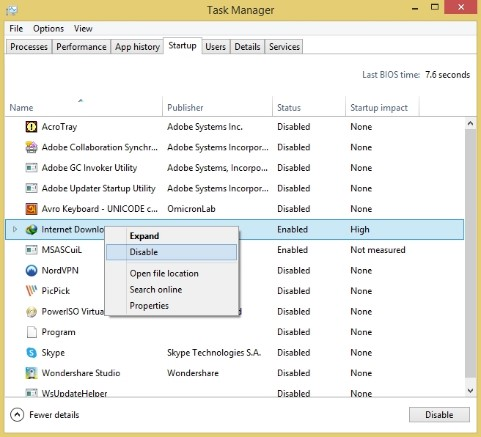Viewport: 481px width, 437px height.
Task: Select the Adobe GC Invoker Utility name
Action: click(x=89, y=168)
